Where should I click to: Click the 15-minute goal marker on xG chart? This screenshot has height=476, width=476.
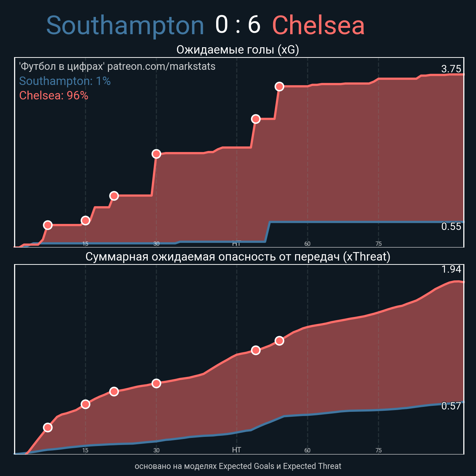click(85, 220)
